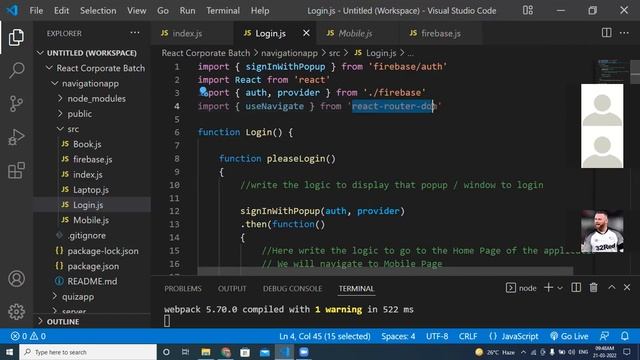Open the Explorer view in activity bar
The image size is (640, 360).
pyautogui.click(x=16, y=37)
